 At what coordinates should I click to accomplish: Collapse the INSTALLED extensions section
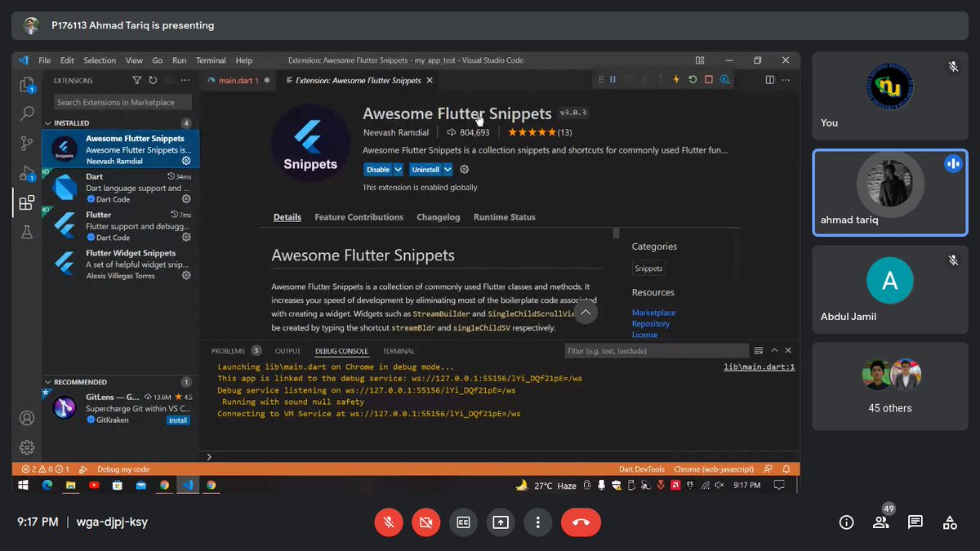coord(47,123)
